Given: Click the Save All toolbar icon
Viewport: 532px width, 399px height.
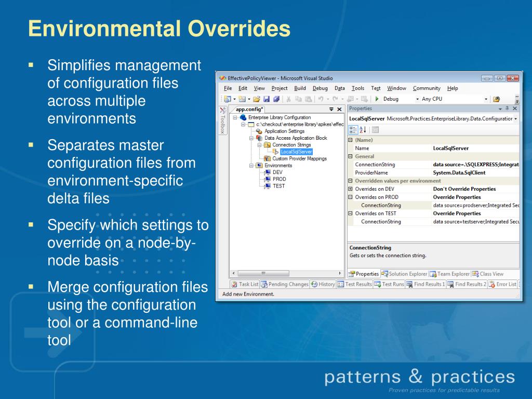Looking at the screenshot, I should [276, 99].
